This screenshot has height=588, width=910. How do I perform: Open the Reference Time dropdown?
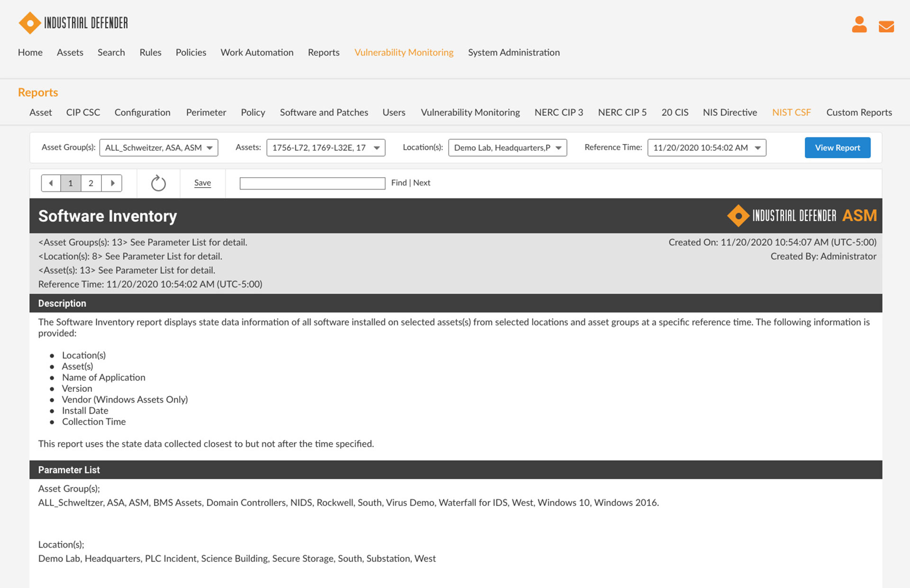pos(707,148)
